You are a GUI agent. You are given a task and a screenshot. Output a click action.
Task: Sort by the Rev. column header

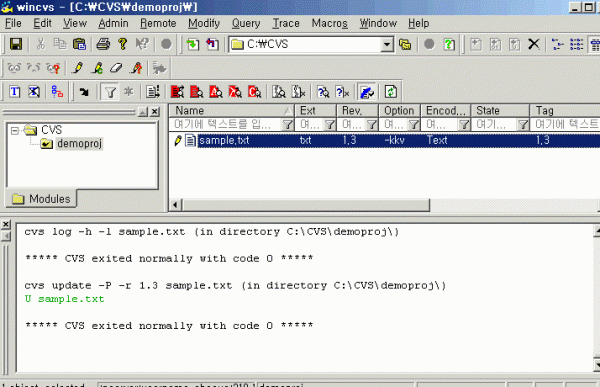[x=357, y=111]
